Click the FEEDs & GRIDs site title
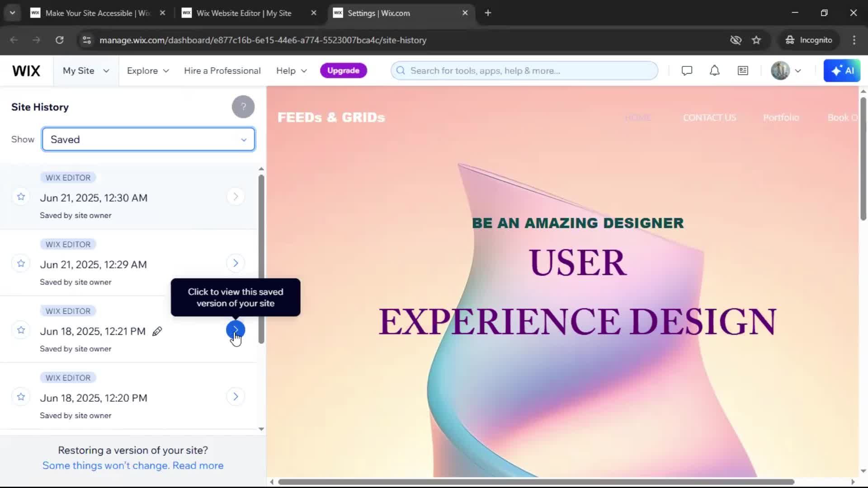The height and width of the screenshot is (488, 868). click(331, 117)
